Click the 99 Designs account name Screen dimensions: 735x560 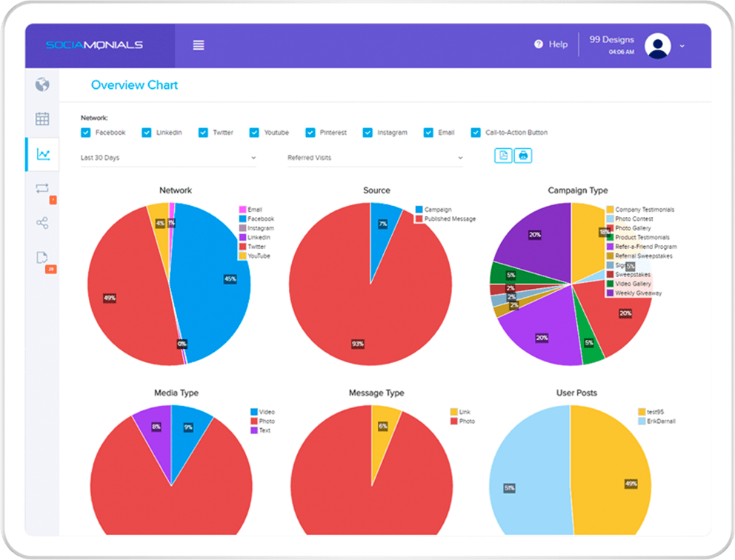pos(612,40)
